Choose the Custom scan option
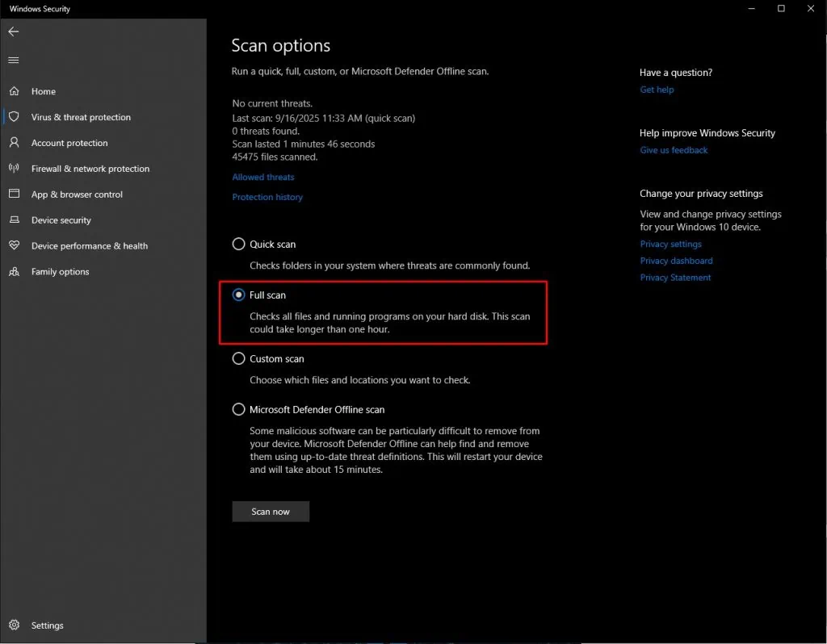This screenshot has width=827, height=644. click(238, 358)
